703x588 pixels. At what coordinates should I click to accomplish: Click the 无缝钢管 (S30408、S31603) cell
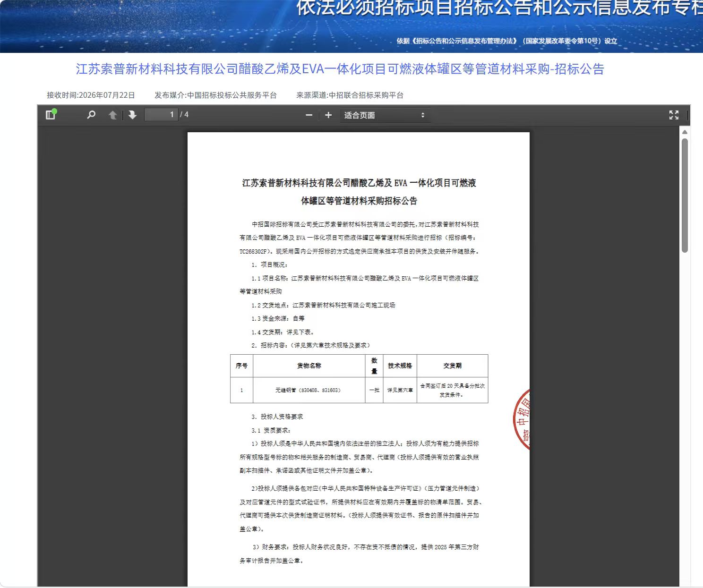point(309,390)
